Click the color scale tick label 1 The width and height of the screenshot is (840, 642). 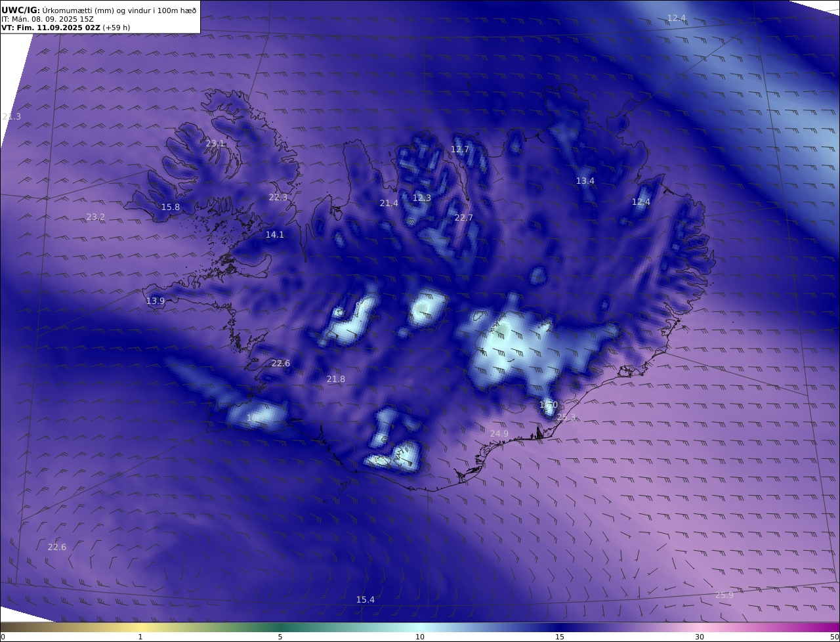coord(140,637)
